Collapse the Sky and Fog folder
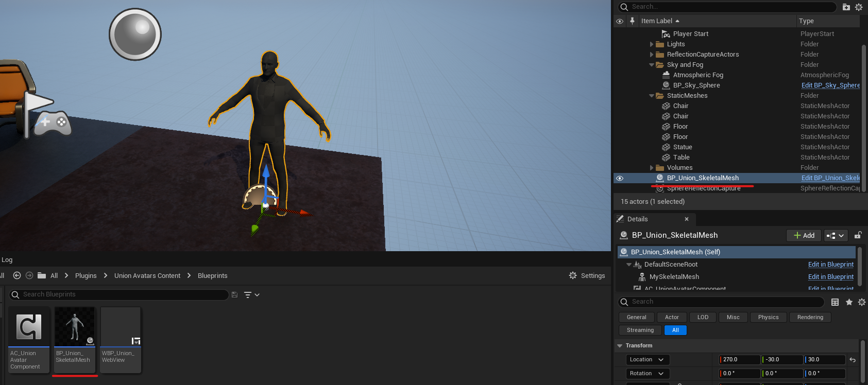 tap(652, 65)
